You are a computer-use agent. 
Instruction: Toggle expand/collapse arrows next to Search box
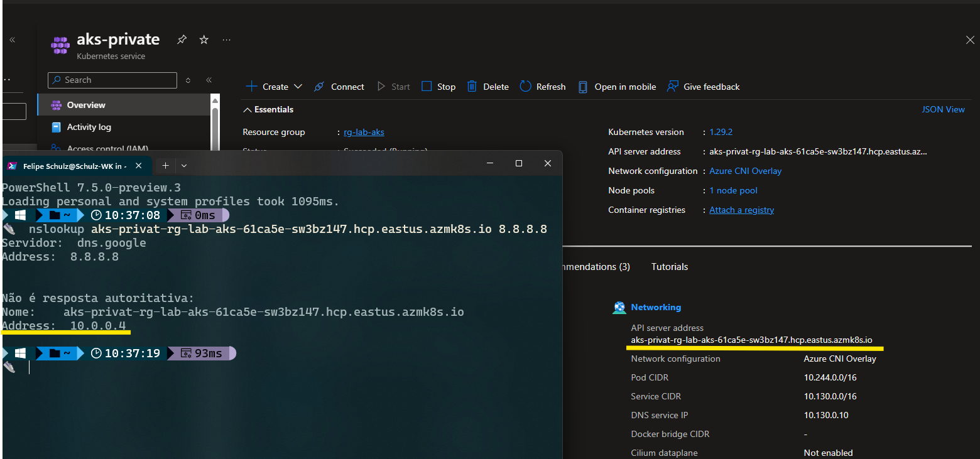pyautogui.click(x=188, y=80)
